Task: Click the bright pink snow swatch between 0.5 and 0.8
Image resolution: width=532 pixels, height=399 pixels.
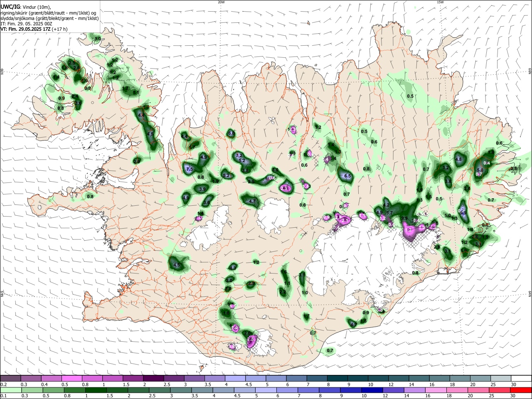Action: [x=72, y=378]
